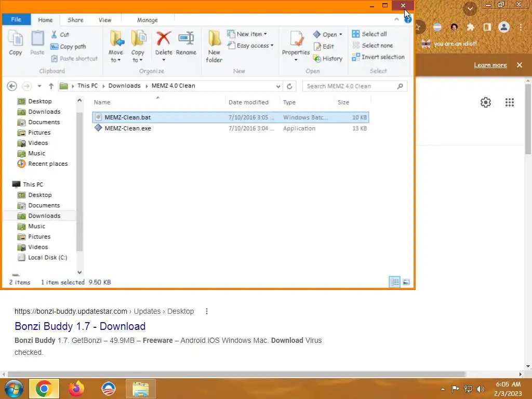The width and height of the screenshot is (532, 399).
Task: Refresh the folder view
Action: point(289,86)
